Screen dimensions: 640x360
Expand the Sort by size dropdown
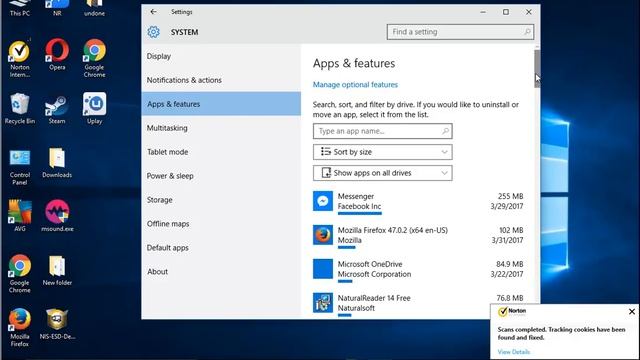382,152
